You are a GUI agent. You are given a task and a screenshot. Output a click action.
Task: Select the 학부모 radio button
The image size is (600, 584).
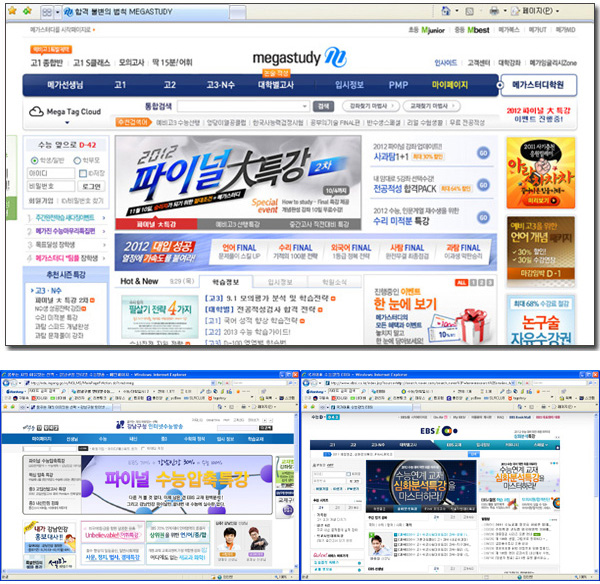point(77,160)
